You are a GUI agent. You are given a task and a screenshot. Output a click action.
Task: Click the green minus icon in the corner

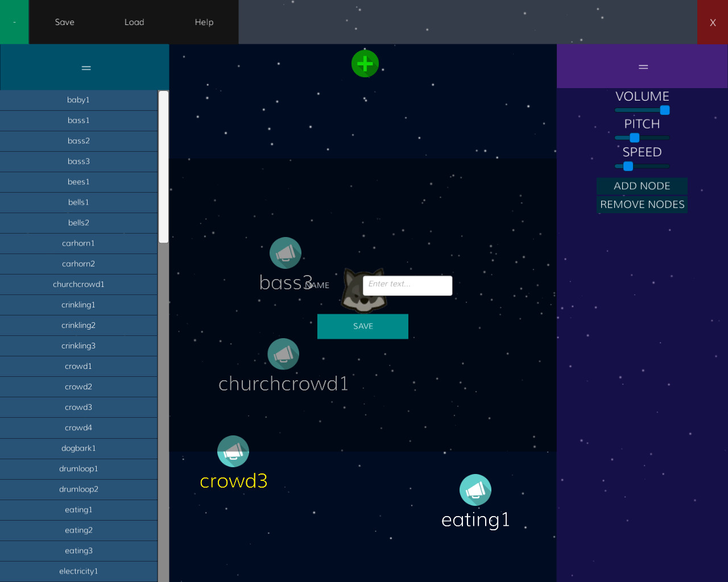coord(14,22)
